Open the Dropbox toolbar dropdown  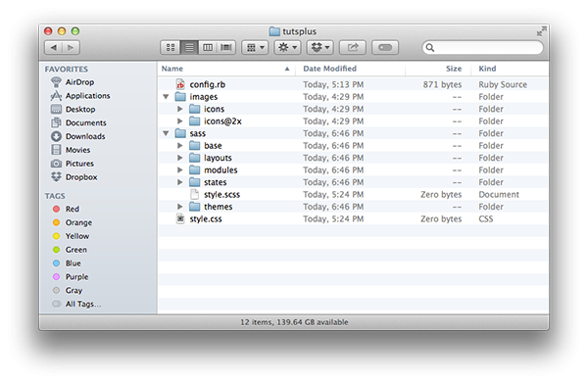[x=320, y=47]
